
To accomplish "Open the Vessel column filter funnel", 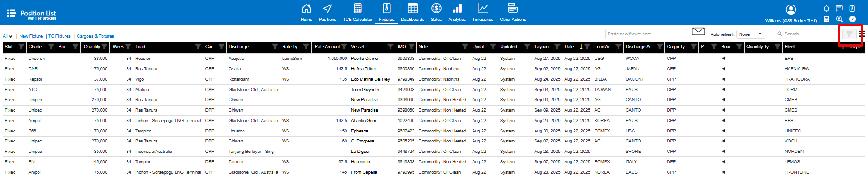I will tap(390, 47).
